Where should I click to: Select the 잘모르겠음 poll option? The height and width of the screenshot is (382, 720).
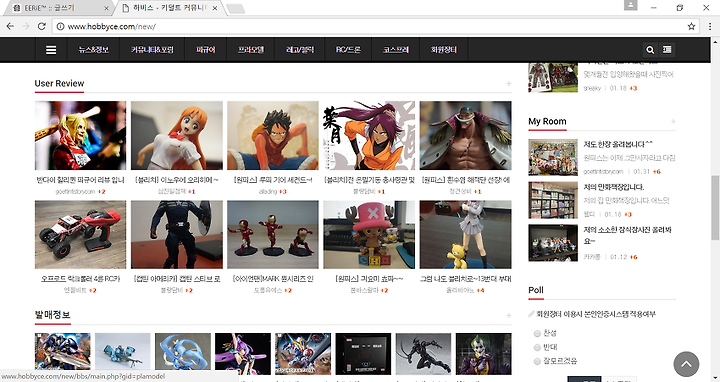[x=537, y=362]
